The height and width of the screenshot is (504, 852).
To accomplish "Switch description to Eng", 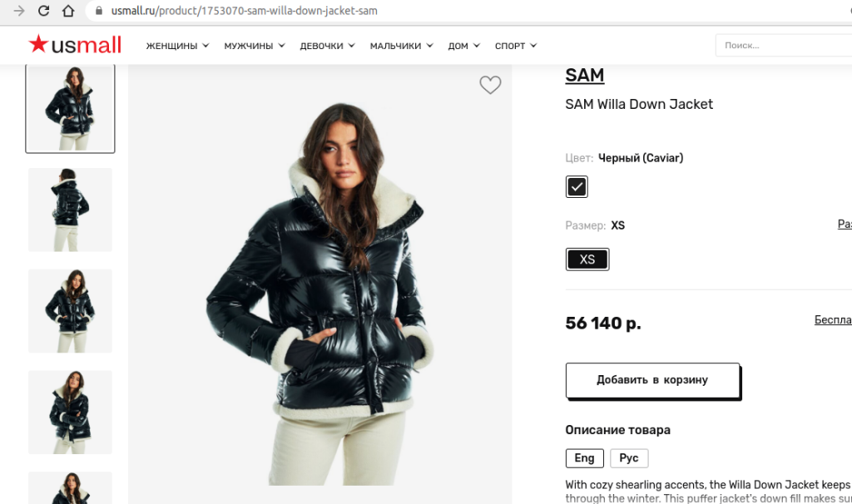I will pyautogui.click(x=584, y=458).
